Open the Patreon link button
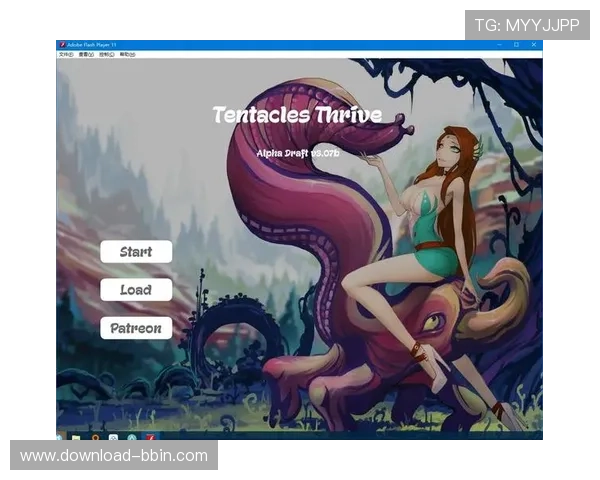The height and width of the screenshot is (480, 600). click(136, 328)
